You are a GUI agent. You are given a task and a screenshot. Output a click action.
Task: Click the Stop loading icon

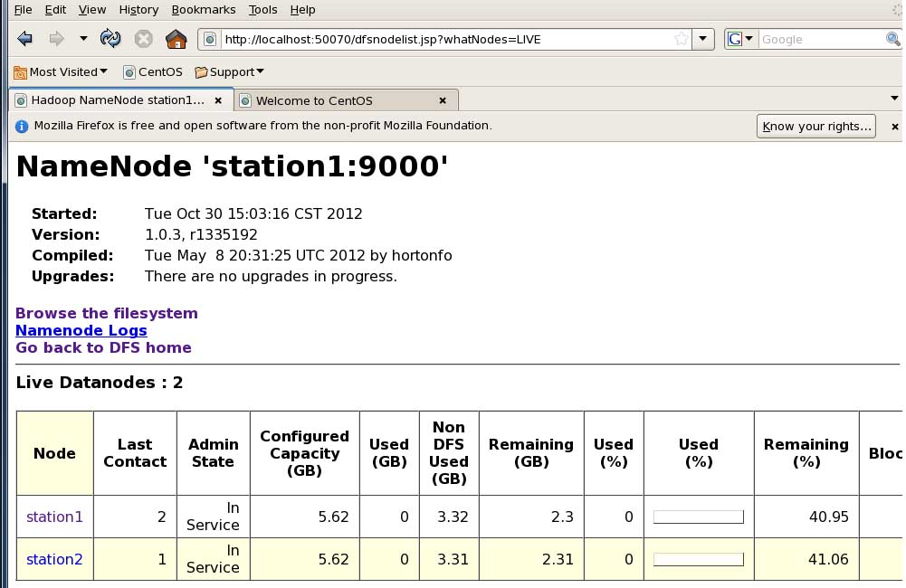[x=143, y=39]
